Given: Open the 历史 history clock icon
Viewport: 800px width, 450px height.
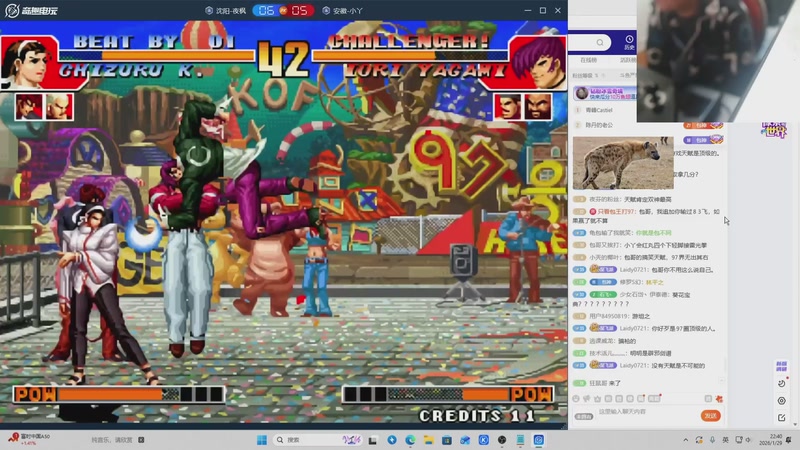Looking at the screenshot, I should point(629,42).
